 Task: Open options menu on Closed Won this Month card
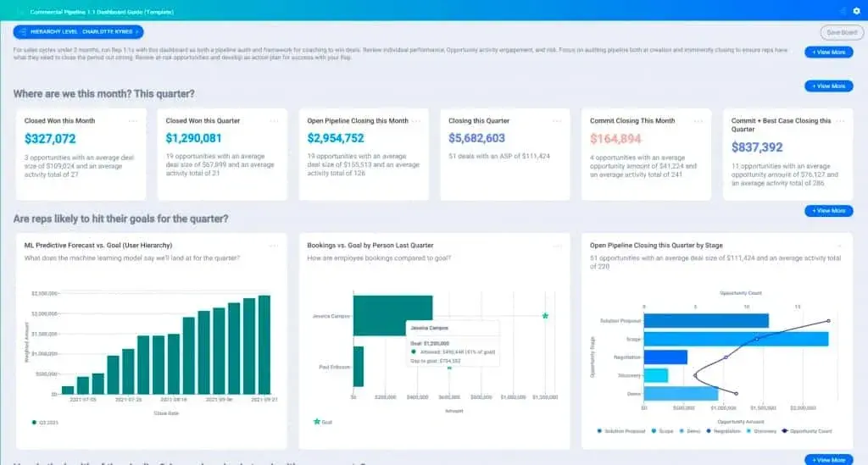(133, 120)
